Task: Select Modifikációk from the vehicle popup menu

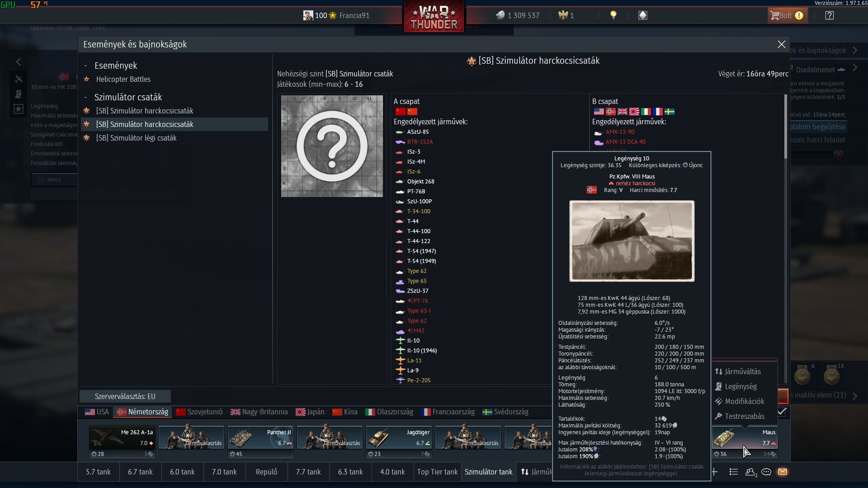Action: coord(745,401)
